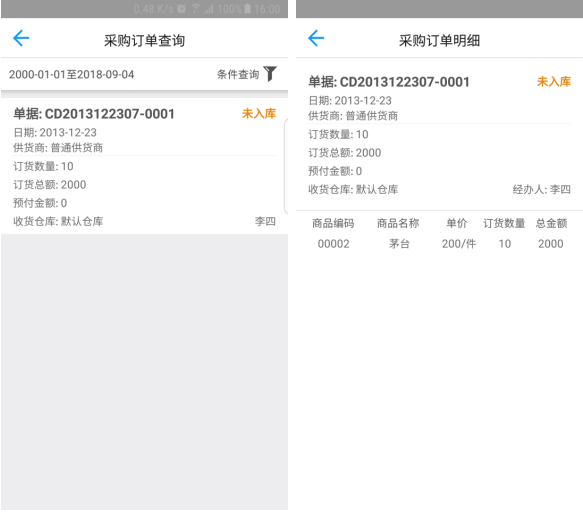The image size is (583, 518).
Task: Tap product name 茅台
Action: [x=399, y=244]
